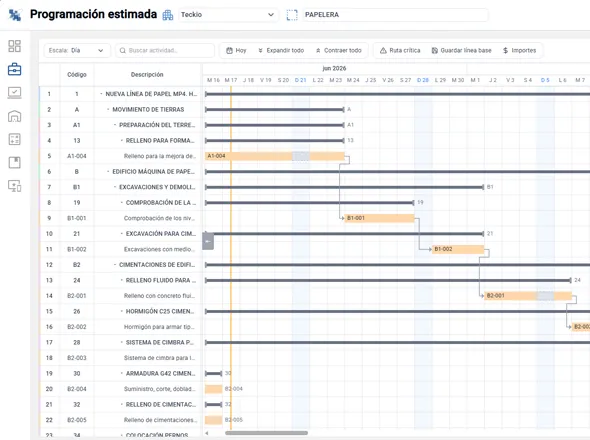
Task: Click Contraer todo button
Action: 338,50
